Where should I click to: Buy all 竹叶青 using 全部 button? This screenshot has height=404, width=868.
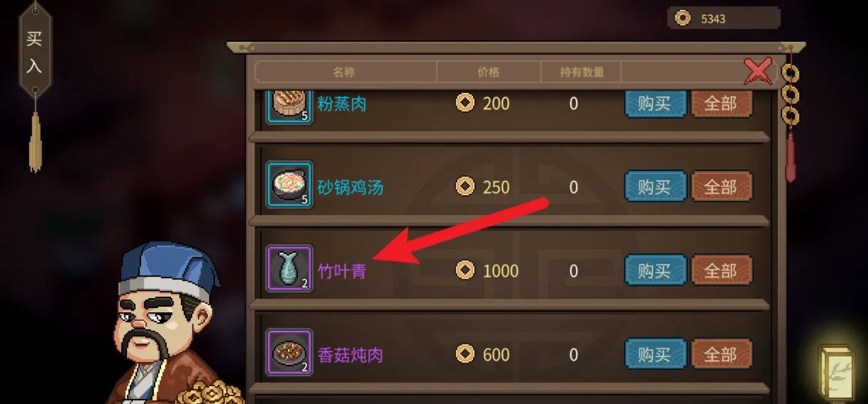721,270
